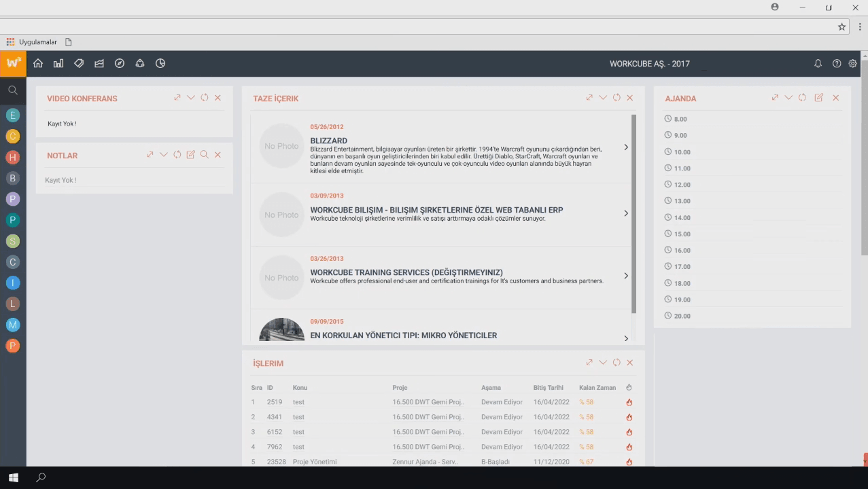Open the Workcube home page icon
The height and width of the screenshot is (489, 868).
(38, 63)
